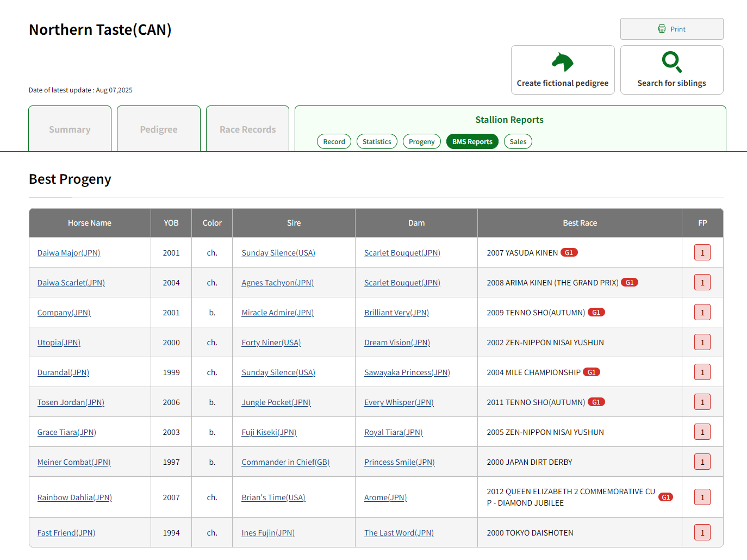Open dam Scarlet Bouquet(JPN) in Daiwa Scarlet row
The image size is (747, 560).
click(402, 283)
